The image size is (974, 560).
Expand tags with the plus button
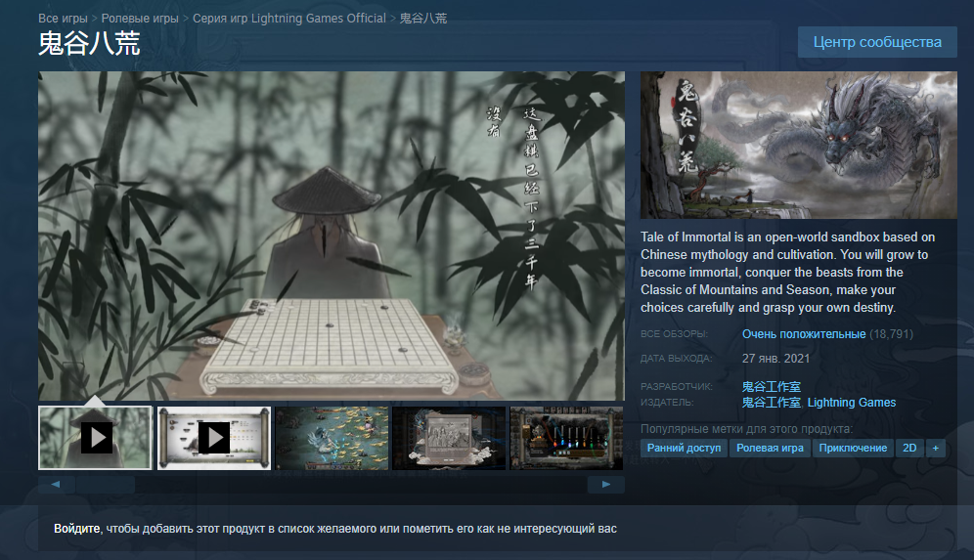click(936, 448)
